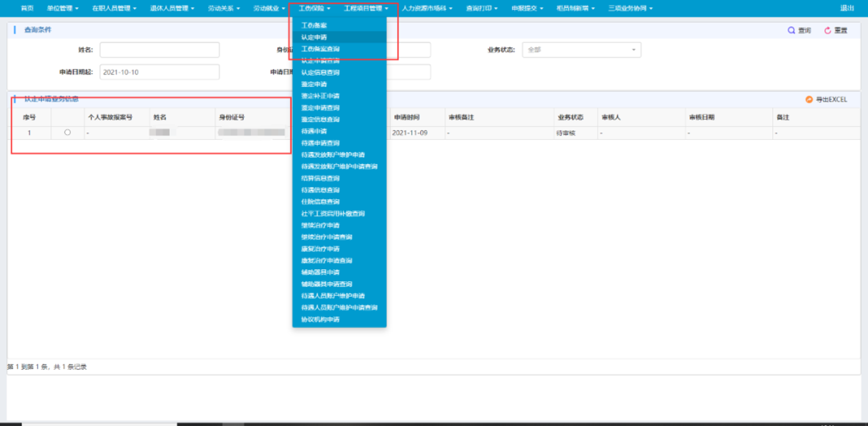Open 待遇申请 from the menu
868x426 pixels.
click(314, 131)
